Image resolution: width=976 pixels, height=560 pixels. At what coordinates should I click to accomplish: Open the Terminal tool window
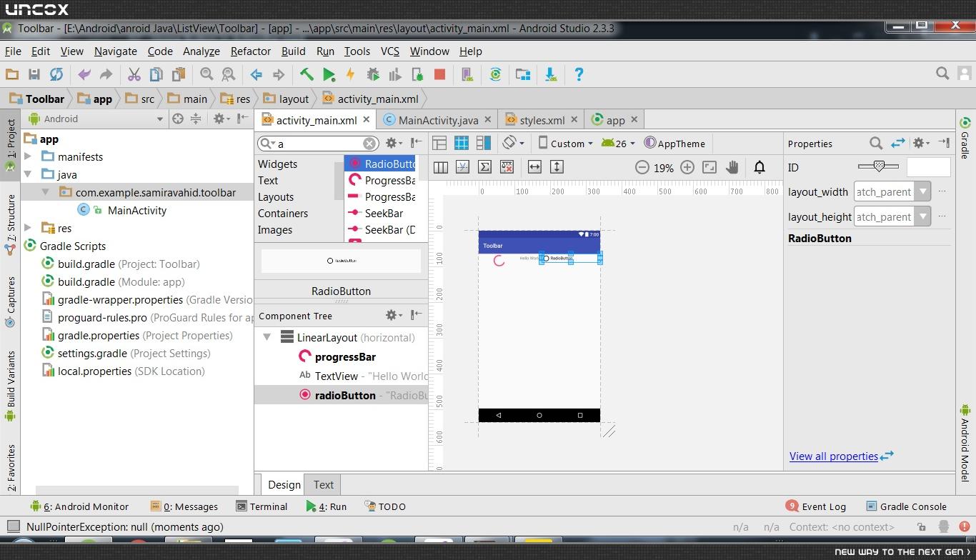pyautogui.click(x=262, y=506)
